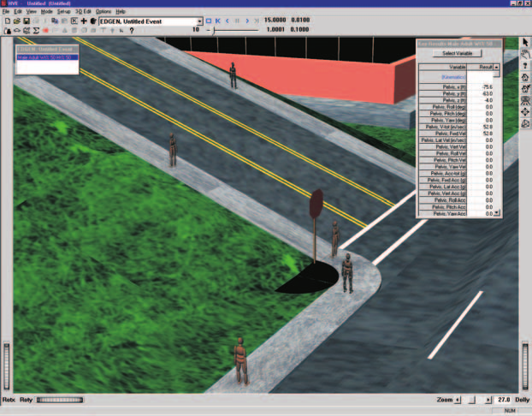This screenshot has height=416, width=532.
Task: Click scroll-down arrow of Key Results table
Action: click(496, 213)
